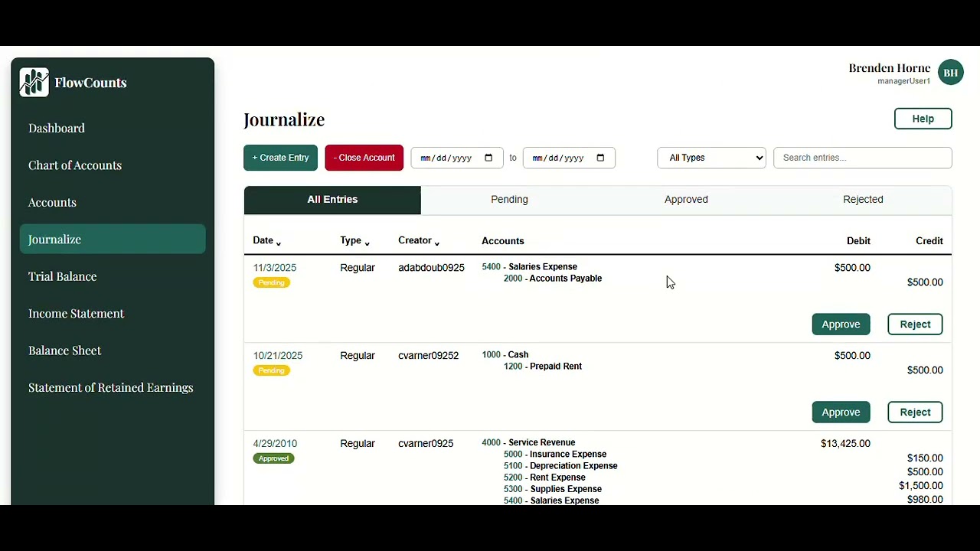Image resolution: width=980 pixels, height=551 pixels.
Task: Open Accounts in sidebar
Action: click(x=113, y=202)
